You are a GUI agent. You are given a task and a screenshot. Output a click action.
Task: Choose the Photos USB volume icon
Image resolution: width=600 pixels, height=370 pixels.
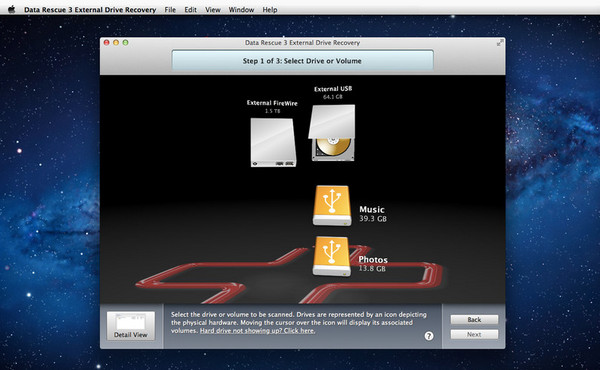click(331, 256)
